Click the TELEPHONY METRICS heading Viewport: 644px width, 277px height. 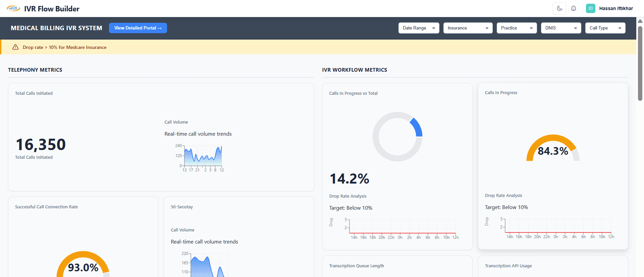point(35,70)
